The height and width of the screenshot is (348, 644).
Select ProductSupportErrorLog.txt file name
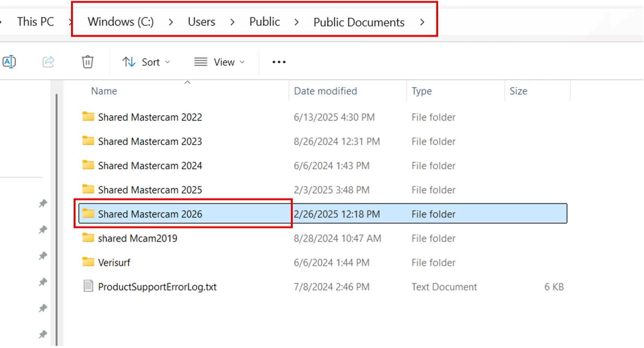click(157, 287)
